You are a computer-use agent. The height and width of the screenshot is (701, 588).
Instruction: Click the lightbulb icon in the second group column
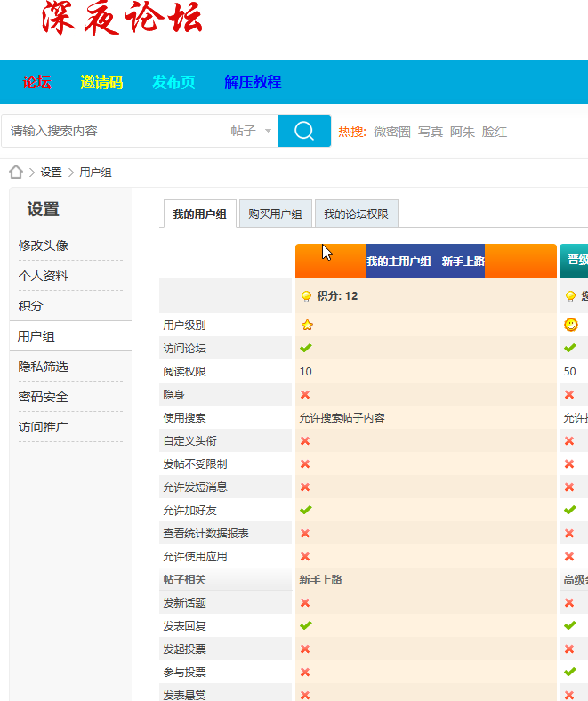click(x=570, y=296)
